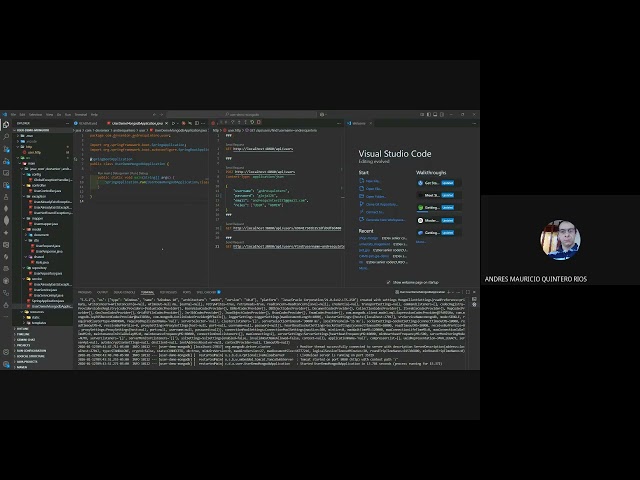
Task: Open the Manage gear in activity bar
Action: coord(6,364)
